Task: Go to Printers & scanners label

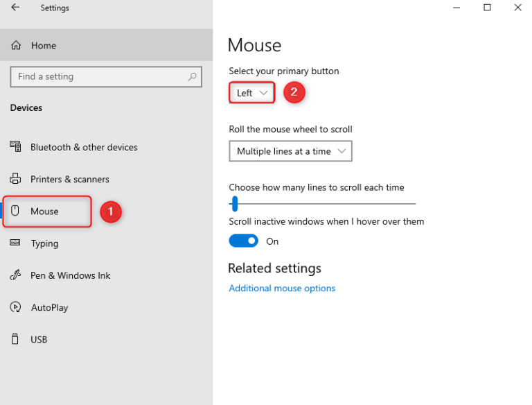Action: click(70, 179)
